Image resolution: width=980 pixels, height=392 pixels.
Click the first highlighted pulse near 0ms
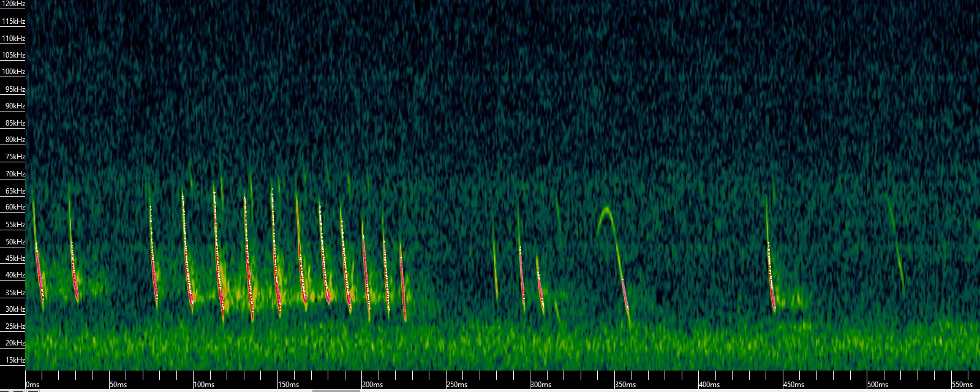click(x=39, y=273)
